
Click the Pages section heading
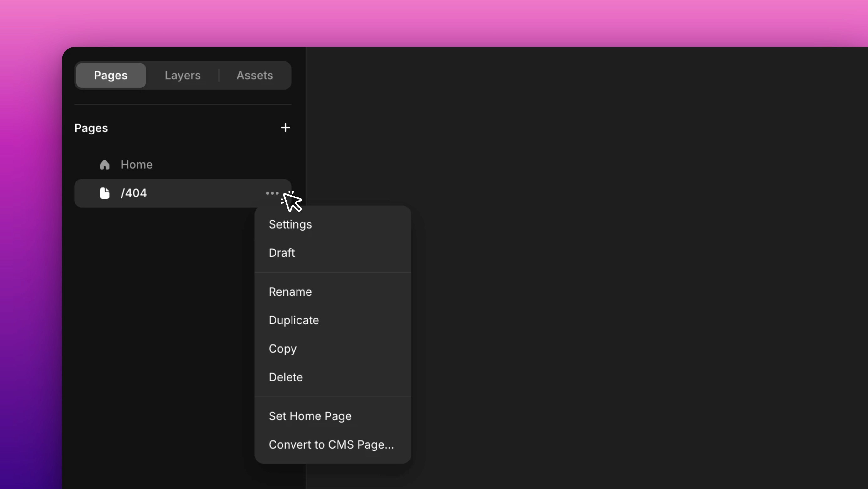(x=91, y=128)
